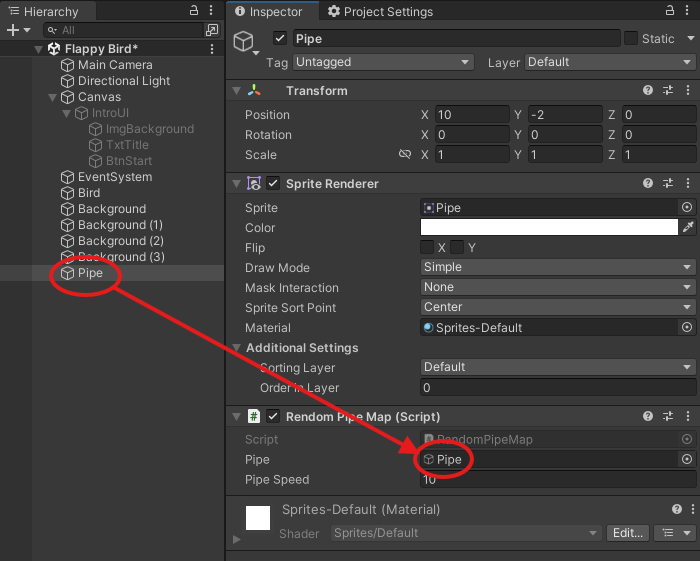Click the Sprites-Default material Edit button
Viewport: 700px width, 561px height.
[x=628, y=533]
